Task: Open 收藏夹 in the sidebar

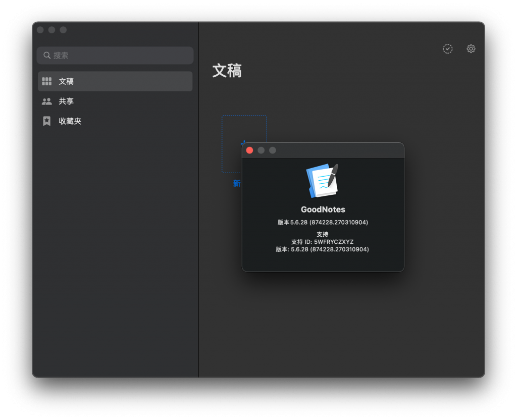Action: point(115,121)
